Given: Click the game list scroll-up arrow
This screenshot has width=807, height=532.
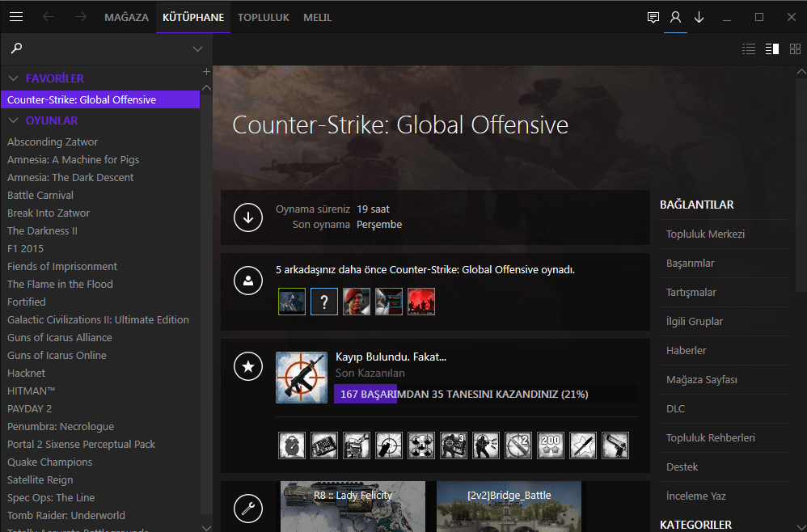Looking at the screenshot, I should (206, 88).
